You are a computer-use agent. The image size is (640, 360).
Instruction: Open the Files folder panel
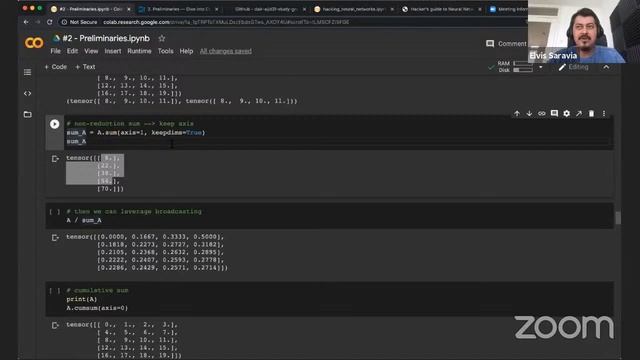27,114
